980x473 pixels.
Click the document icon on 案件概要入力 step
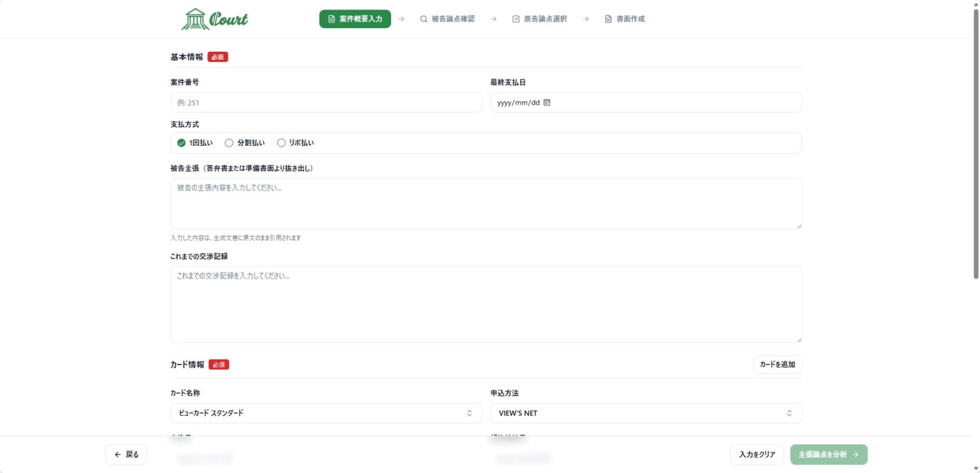tap(331, 18)
